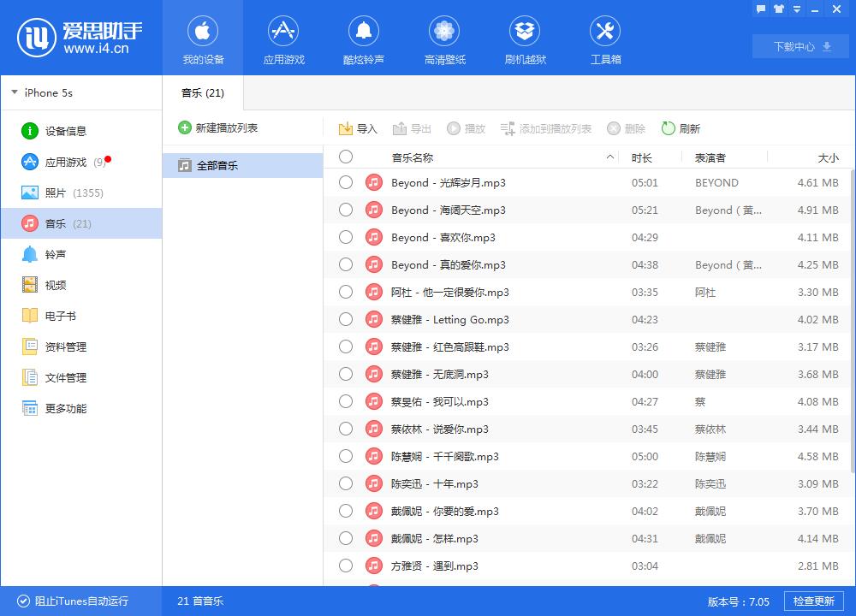Collapse the iPhone 5s device entry

tap(14, 92)
